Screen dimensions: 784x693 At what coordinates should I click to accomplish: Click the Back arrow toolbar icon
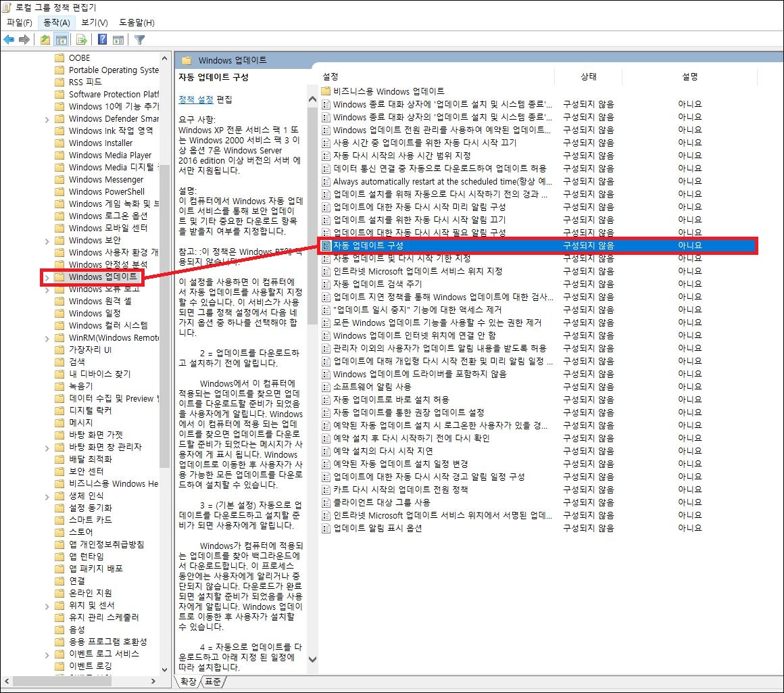click(x=9, y=39)
